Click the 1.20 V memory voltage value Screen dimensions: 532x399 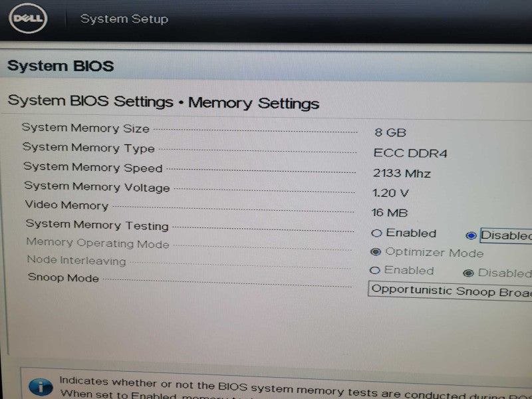pyautogui.click(x=390, y=193)
